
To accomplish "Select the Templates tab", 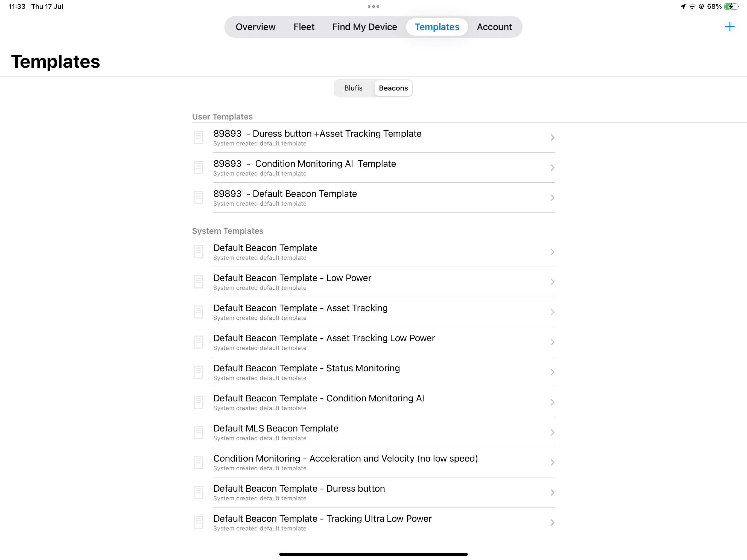I will pyautogui.click(x=437, y=27).
